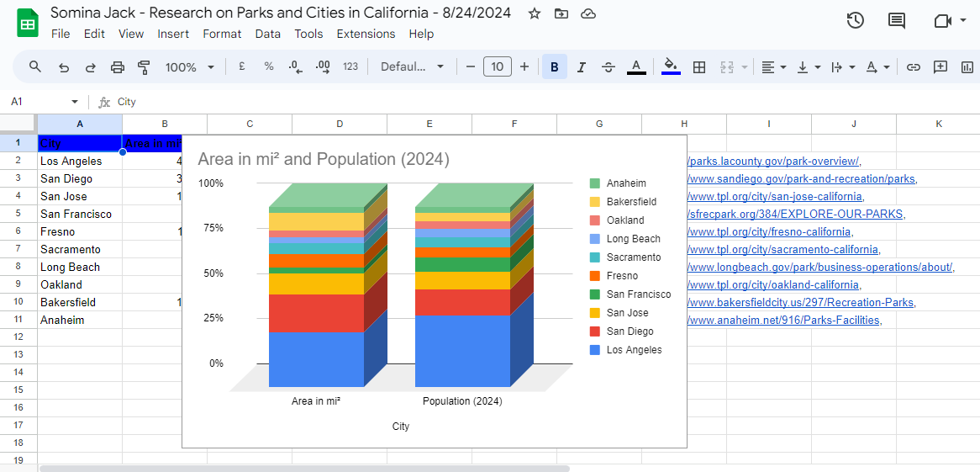980x472 pixels.
Task: Redo the last action
Action: click(91, 67)
